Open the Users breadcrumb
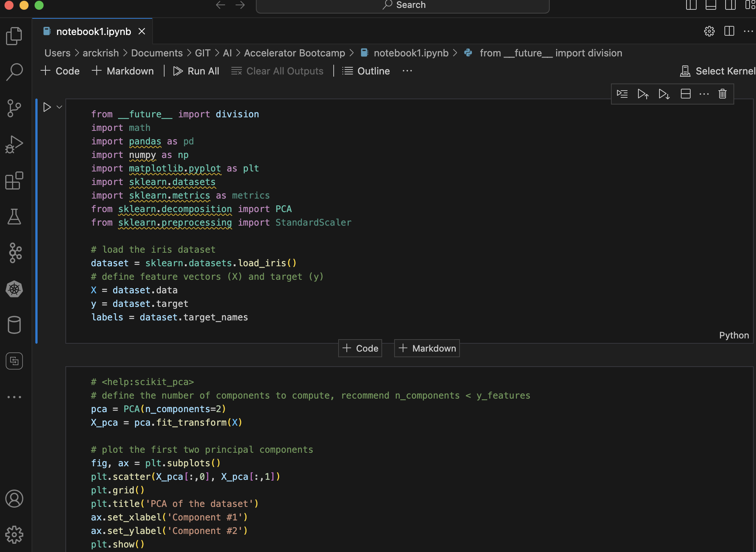The image size is (756, 552). coord(57,53)
